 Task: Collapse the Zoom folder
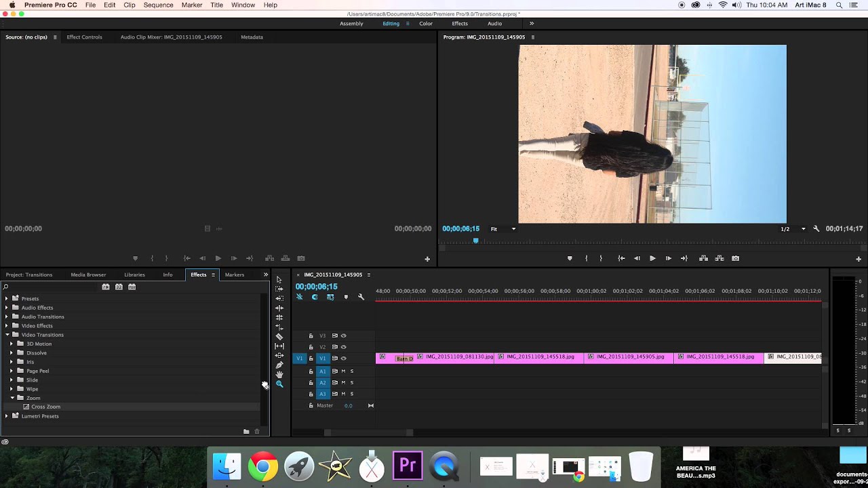point(12,398)
